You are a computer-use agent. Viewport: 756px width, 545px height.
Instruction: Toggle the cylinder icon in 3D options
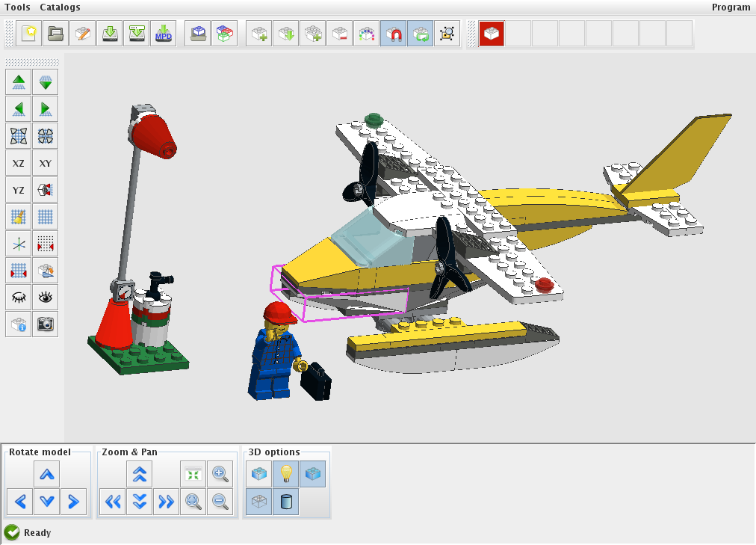click(x=286, y=502)
